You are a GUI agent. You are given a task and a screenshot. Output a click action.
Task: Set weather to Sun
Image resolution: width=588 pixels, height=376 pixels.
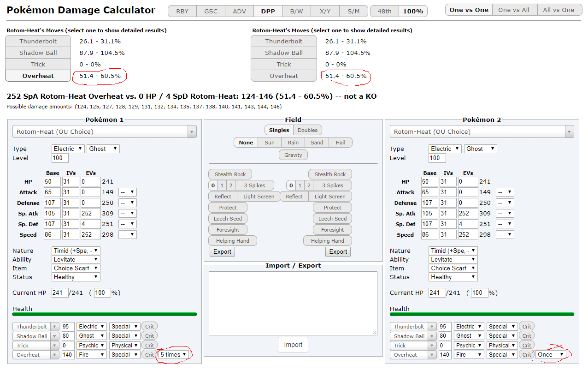tap(270, 143)
